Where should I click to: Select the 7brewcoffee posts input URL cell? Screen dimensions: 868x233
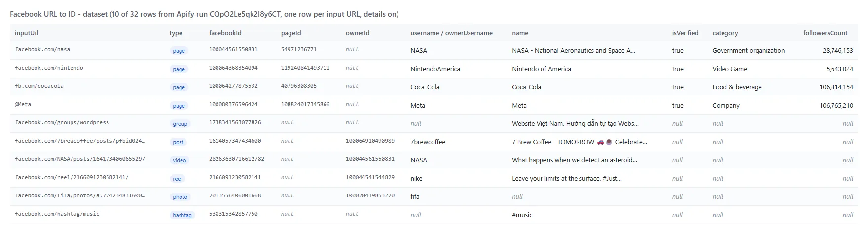tap(80, 141)
